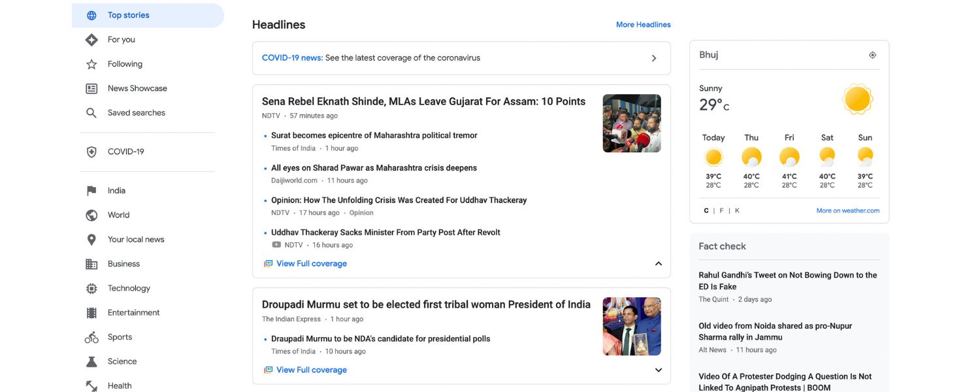Click the For you diamond icon
This screenshot has width=980, height=392.
[x=91, y=40]
